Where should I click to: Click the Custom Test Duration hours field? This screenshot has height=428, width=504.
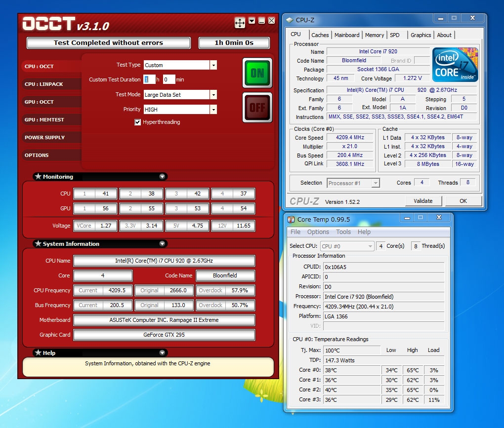149,79
